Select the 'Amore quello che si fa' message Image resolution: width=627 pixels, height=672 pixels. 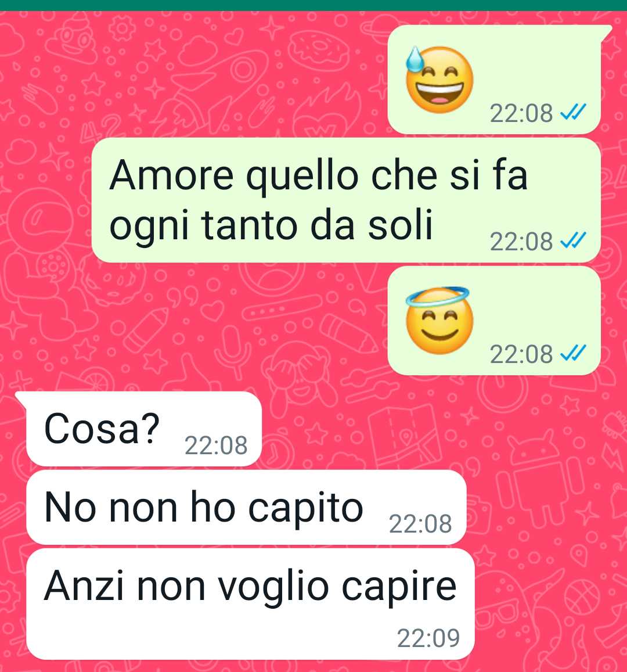coord(346,200)
